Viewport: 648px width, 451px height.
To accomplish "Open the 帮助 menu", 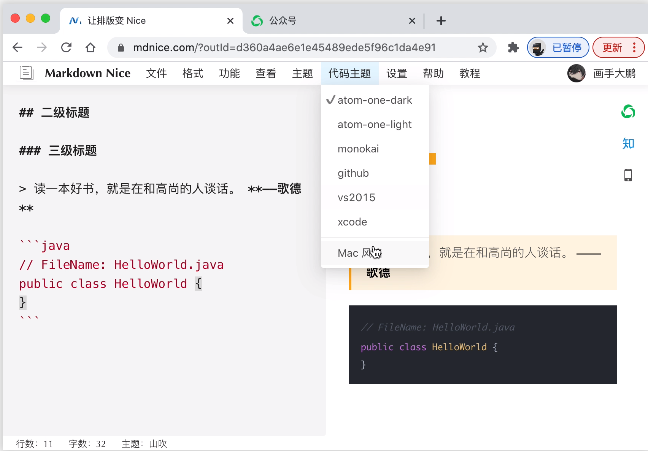I will pos(433,74).
